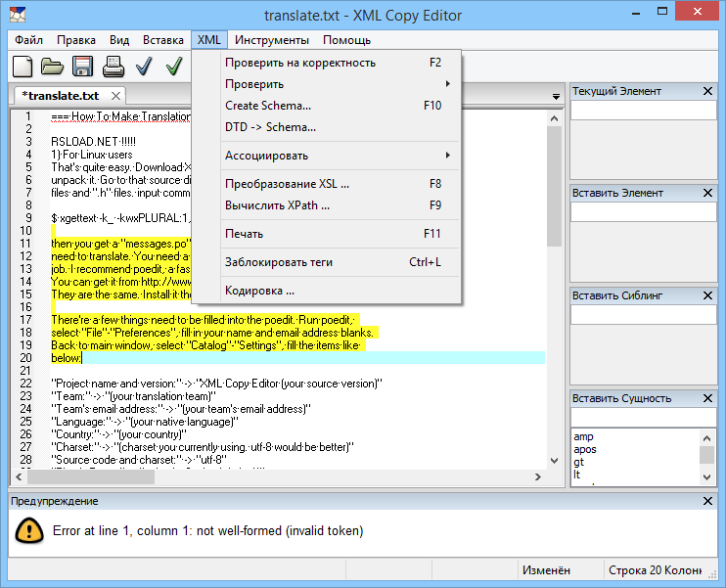Click the entity list scroll up arrow

tap(706, 438)
